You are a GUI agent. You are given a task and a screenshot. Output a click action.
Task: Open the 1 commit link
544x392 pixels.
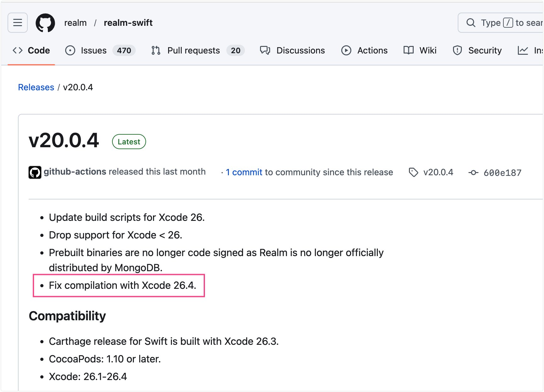244,172
